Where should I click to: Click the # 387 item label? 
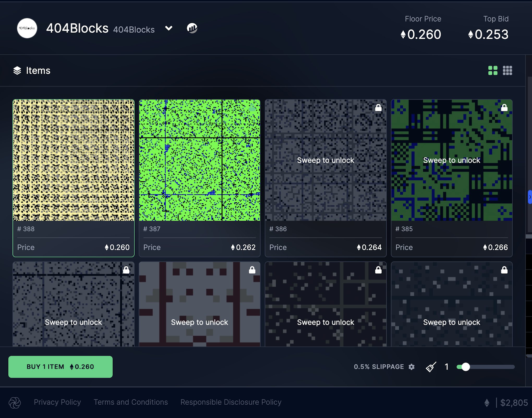(152, 229)
